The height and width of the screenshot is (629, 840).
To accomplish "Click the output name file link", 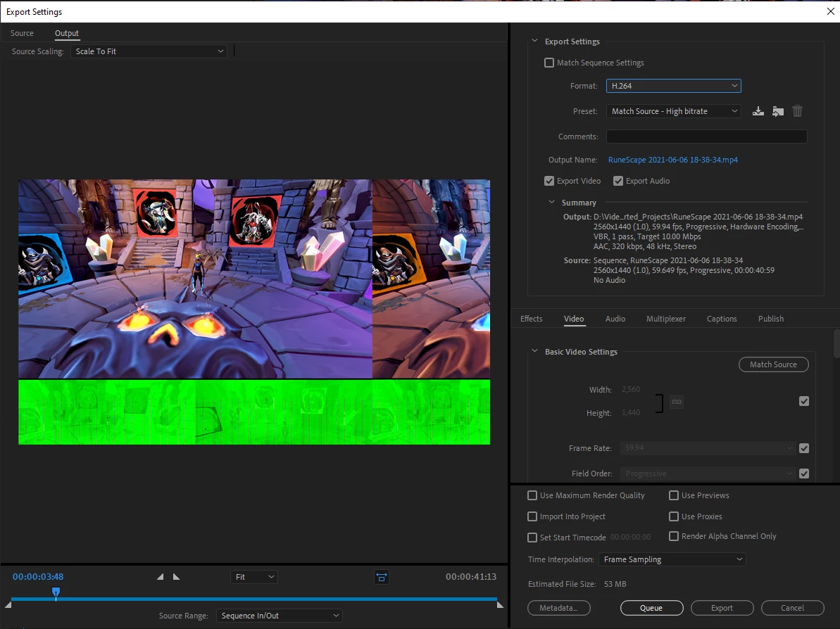I will tap(673, 160).
